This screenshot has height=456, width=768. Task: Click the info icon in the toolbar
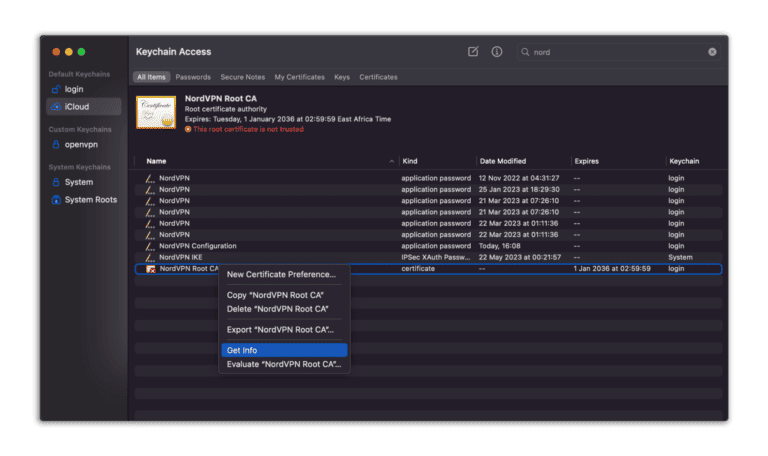pyautogui.click(x=497, y=52)
